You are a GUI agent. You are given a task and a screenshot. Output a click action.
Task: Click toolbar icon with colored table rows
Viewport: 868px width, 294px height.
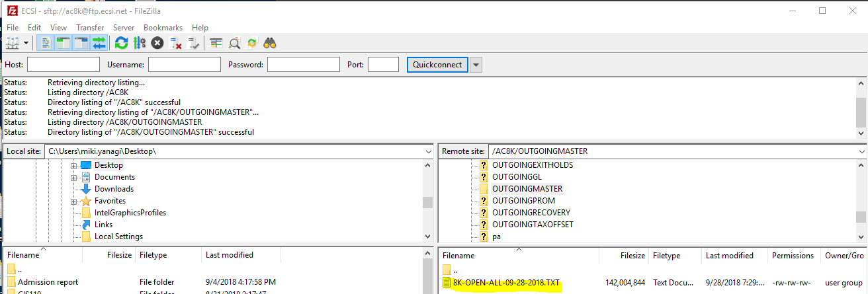coord(216,43)
